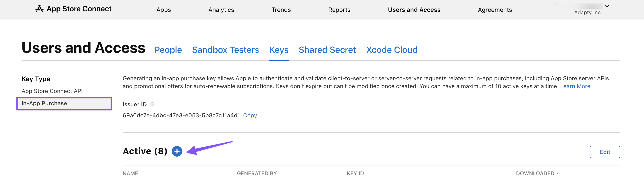Screen dimensions: 644x182
Task: Open the Analytics menu item
Action: pyautogui.click(x=221, y=10)
